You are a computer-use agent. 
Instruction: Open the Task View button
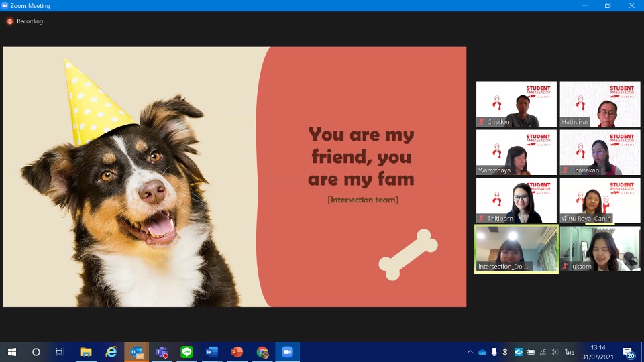point(60,352)
